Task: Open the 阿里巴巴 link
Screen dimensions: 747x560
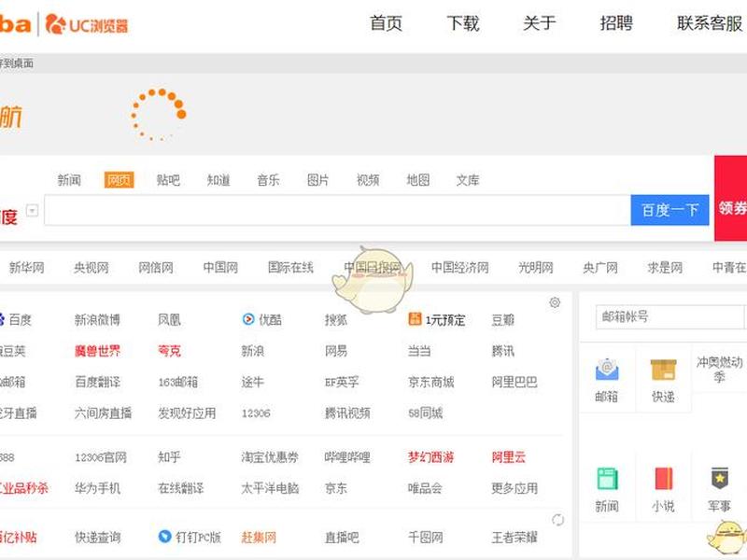Action: pos(514,382)
